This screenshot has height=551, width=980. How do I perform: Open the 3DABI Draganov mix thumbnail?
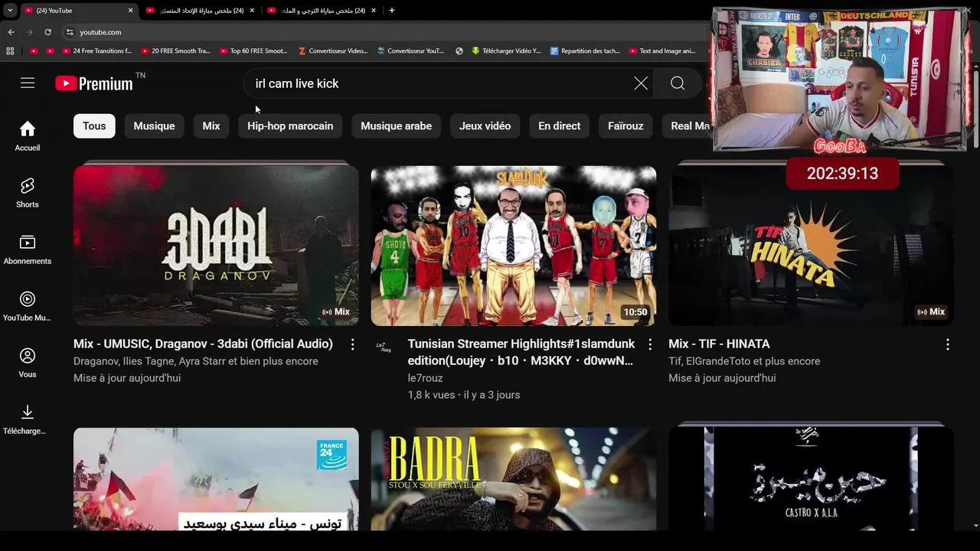(216, 246)
